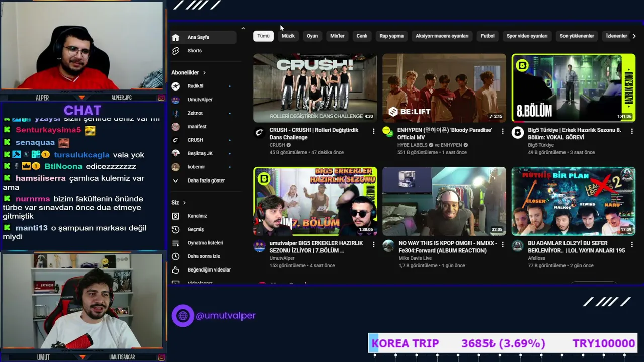Click Instagram icon next to UMUTTSANCAR label
644x362 pixels.
click(161, 357)
